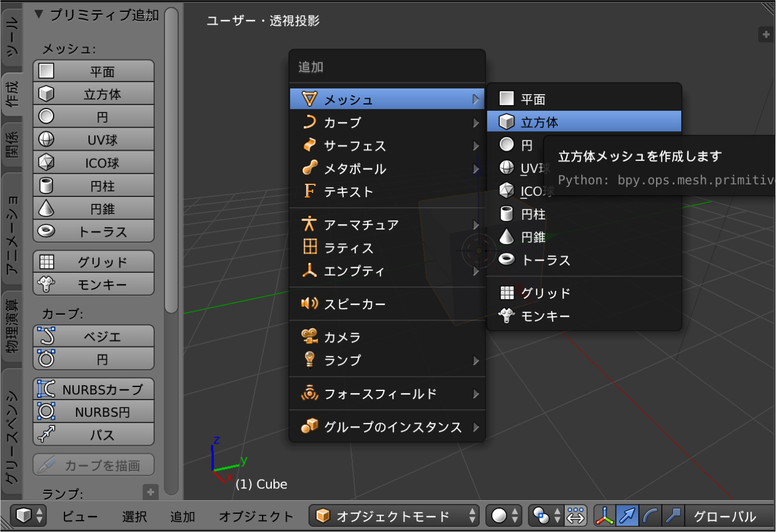
Task: Add a トーラス from the left tool panel
Action: 94,232
